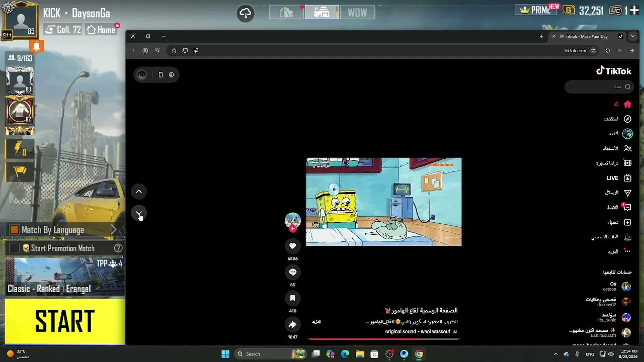Open the yellow flag icon in game
Image resolution: width=644 pixels, height=362 pixels.
(20, 172)
